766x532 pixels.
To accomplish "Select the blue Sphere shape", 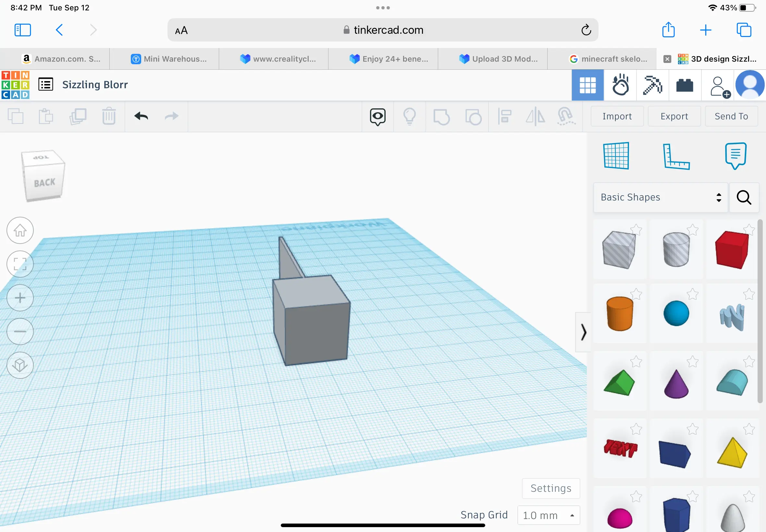I will point(676,313).
